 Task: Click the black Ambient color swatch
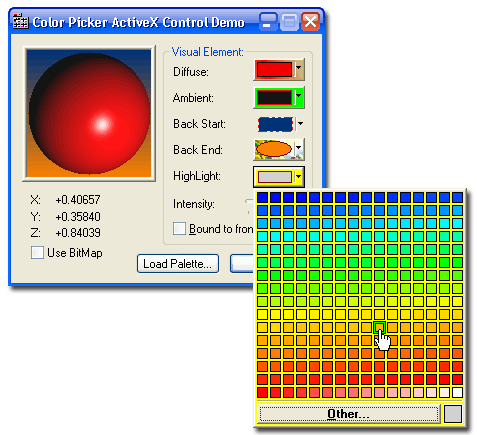click(275, 97)
